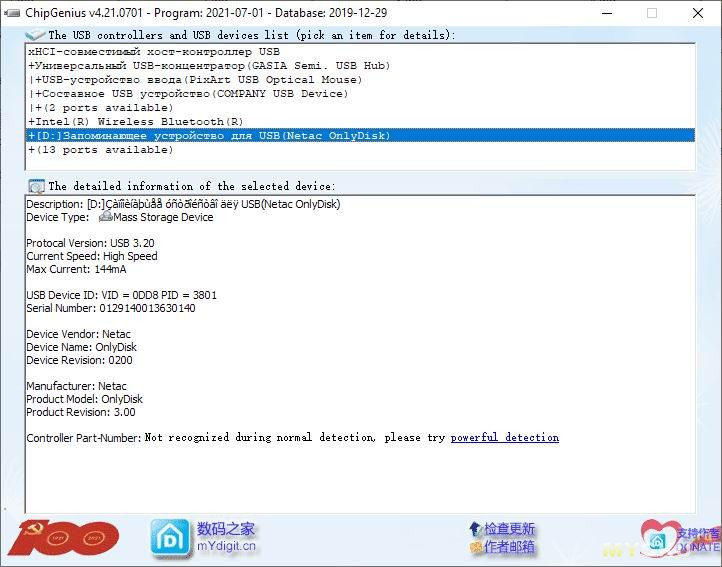Click the 数码之家 site name link

(x=226, y=529)
